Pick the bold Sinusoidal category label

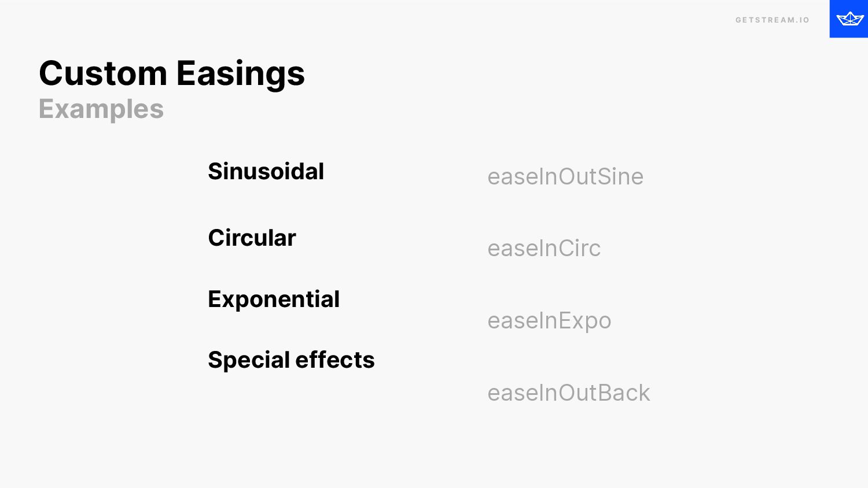coord(266,172)
